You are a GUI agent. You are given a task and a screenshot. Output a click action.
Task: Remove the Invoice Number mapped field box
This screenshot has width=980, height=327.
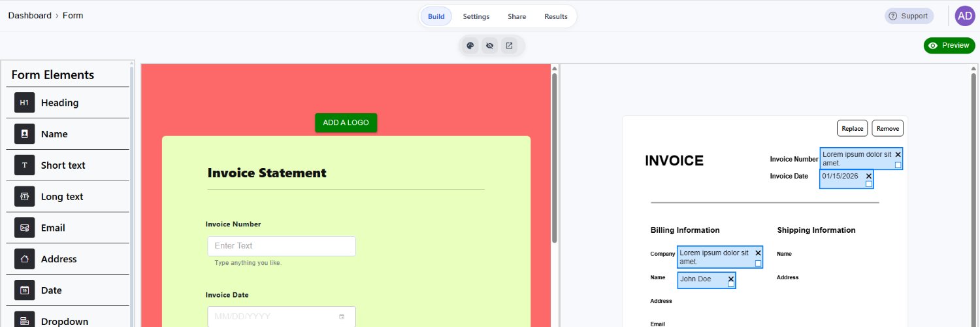point(898,154)
